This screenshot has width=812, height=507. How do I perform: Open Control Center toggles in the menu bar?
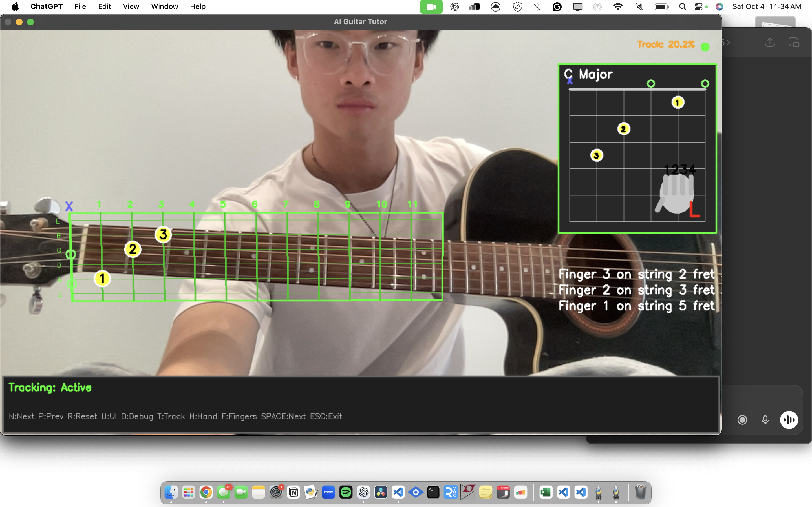[699, 7]
